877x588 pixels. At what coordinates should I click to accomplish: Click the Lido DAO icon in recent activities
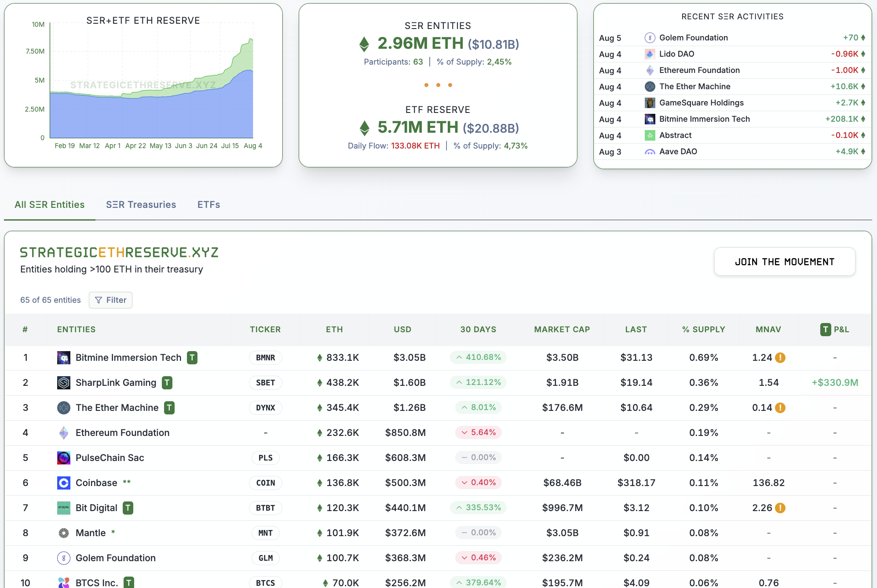pyautogui.click(x=650, y=54)
